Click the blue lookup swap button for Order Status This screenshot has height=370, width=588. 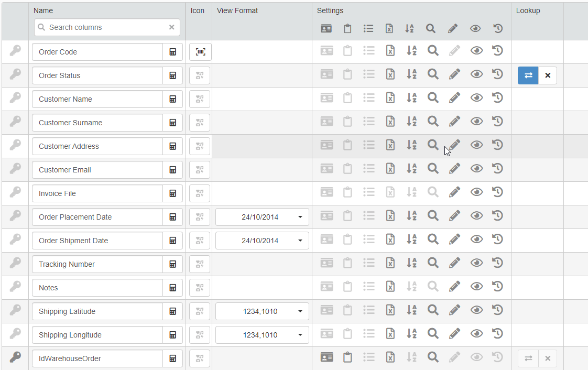[x=528, y=75]
